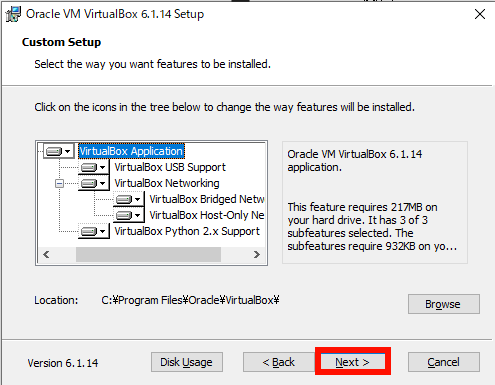The height and width of the screenshot is (385, 495).
Task: Click the right arrow of tree scrollbar
Action: click(x=256, y=254)
